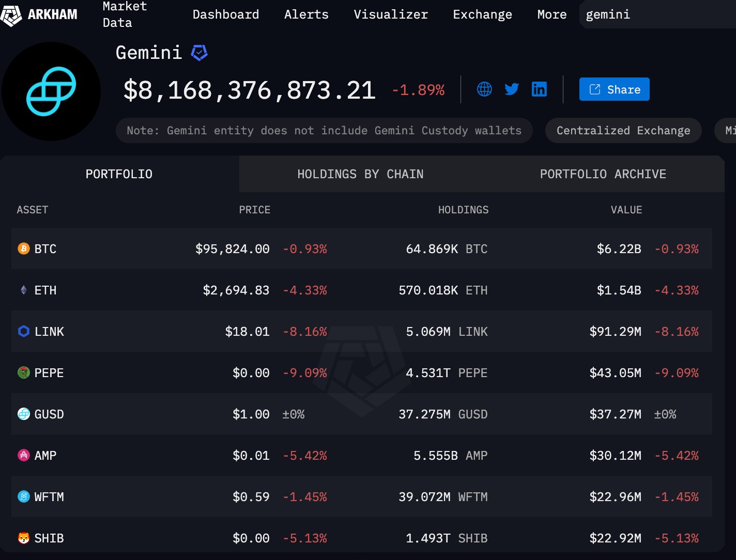Click LINK value $91.29M

616,332
